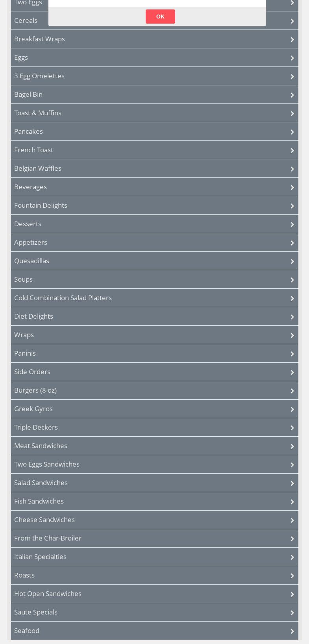Select the Seafood menu row
The width and height of the screenshot is (309, 644).
click(27, 631)
